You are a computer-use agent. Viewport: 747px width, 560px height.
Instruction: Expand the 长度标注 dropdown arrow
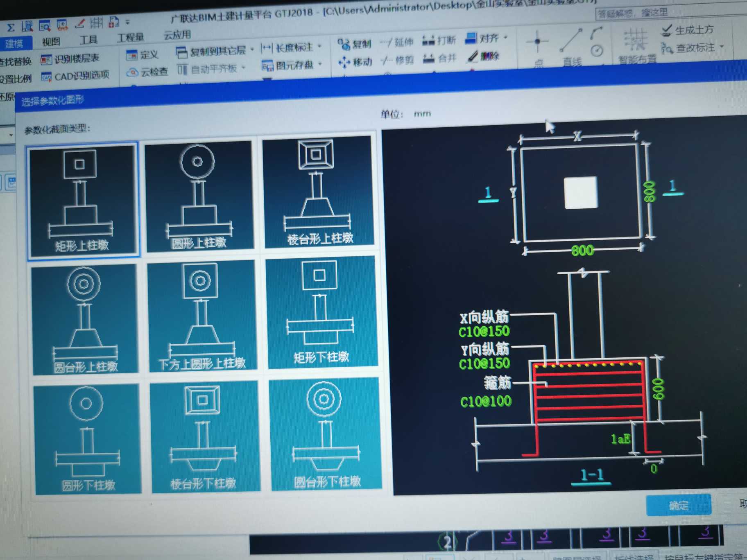pos(320,46)
